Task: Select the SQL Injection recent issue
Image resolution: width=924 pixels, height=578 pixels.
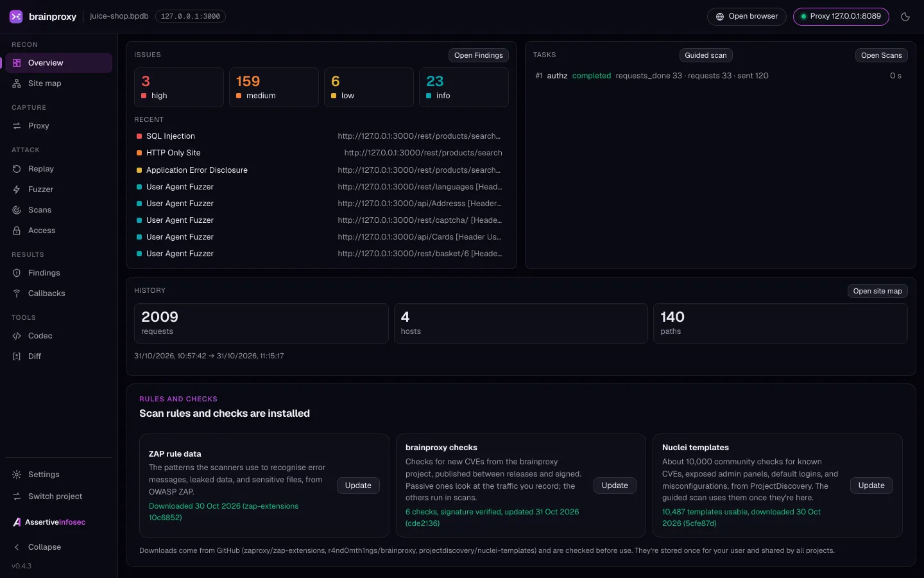Action: (321, 136)
